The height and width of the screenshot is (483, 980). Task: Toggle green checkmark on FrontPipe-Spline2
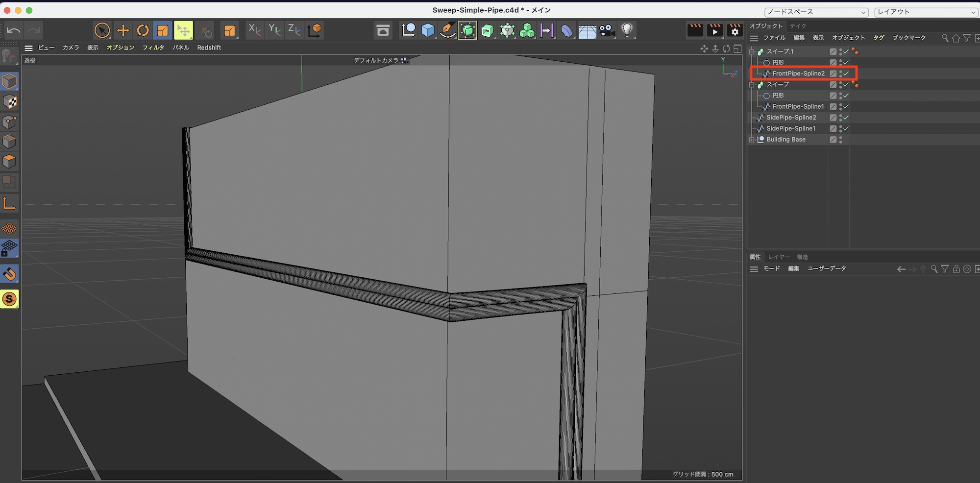(846, 73)
